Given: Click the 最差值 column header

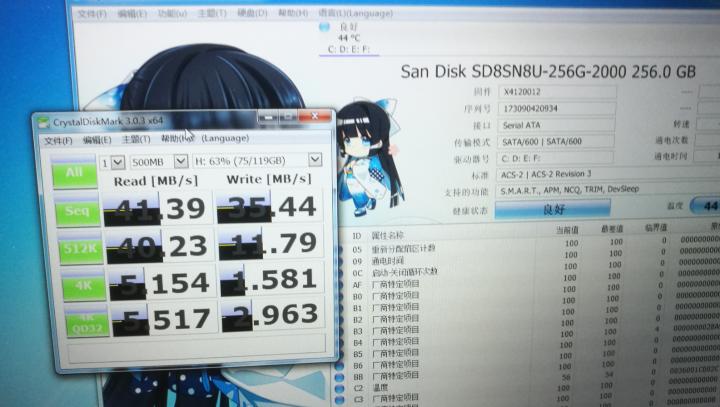Looking at the screenshot, I should [612, 229].
